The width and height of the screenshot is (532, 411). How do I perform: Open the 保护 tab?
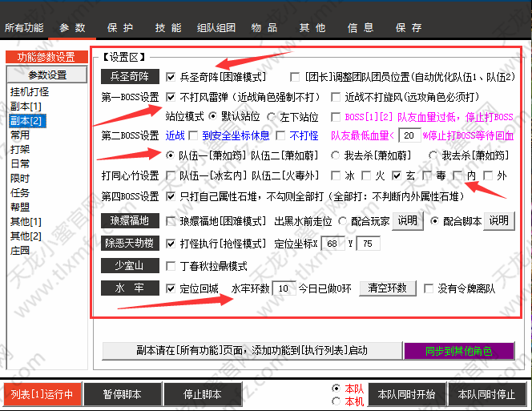tap(120, 28)
